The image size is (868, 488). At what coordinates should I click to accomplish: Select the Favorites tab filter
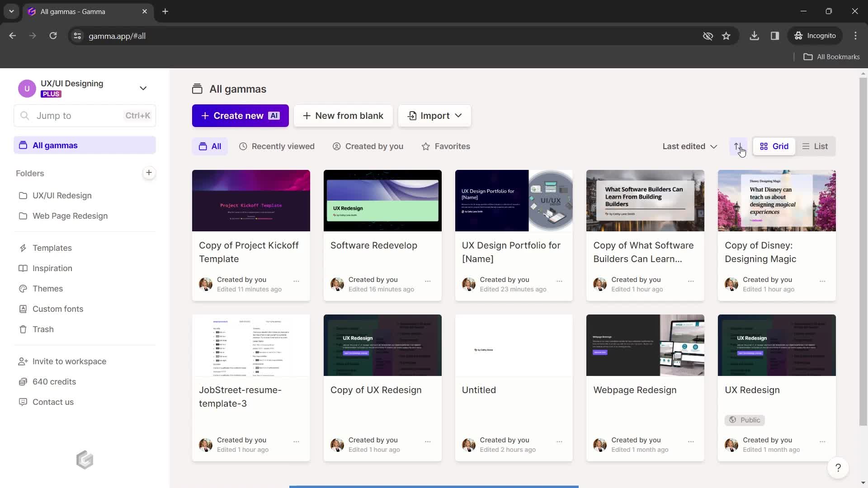point(446,146)
